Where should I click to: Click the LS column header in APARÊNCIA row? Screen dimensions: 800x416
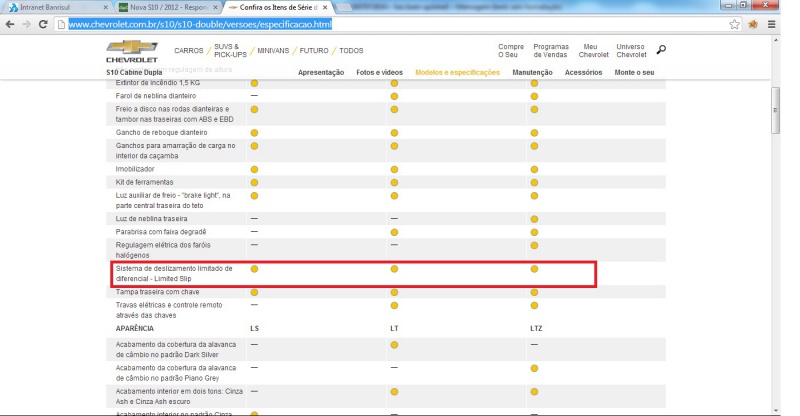(x=255, y=328)
